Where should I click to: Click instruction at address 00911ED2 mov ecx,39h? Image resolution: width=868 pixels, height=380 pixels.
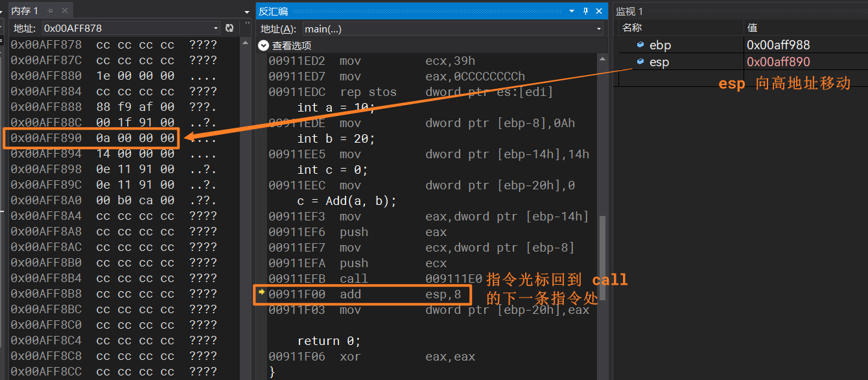click(x=372, y=60)
